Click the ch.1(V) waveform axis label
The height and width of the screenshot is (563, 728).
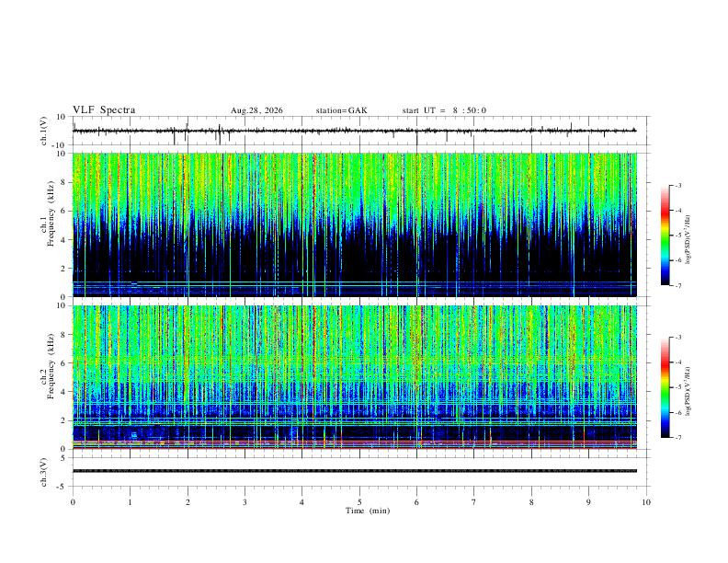click(44, 131)
